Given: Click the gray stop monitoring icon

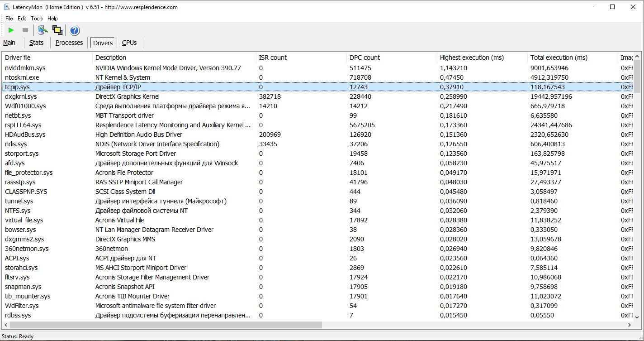Looking at the screenshot, I should point(25,30).
